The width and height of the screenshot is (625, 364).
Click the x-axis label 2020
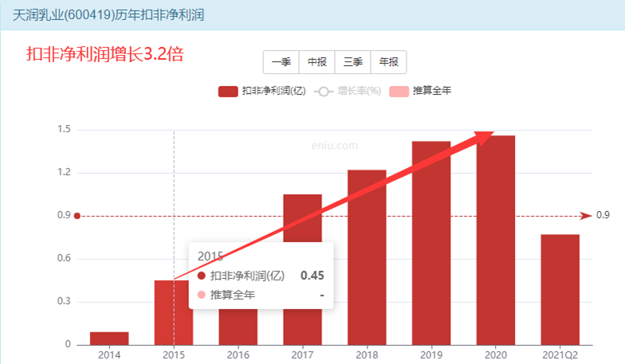(496, 355)
